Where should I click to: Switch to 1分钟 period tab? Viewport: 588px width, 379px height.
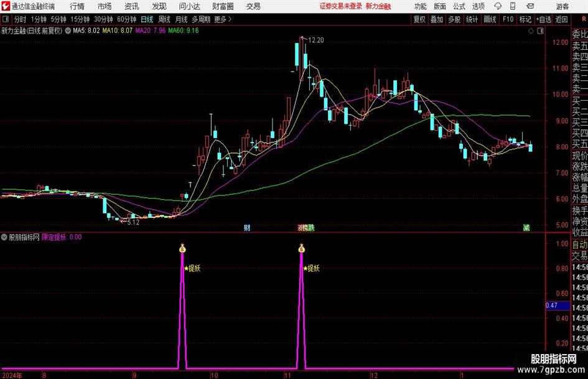(x=38, y=19)
